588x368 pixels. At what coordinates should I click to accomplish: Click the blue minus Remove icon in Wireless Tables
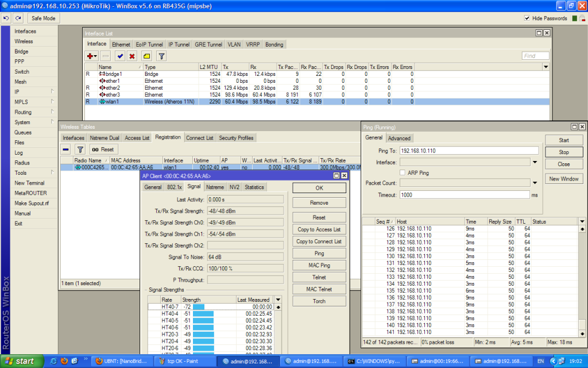coord(66,149)
